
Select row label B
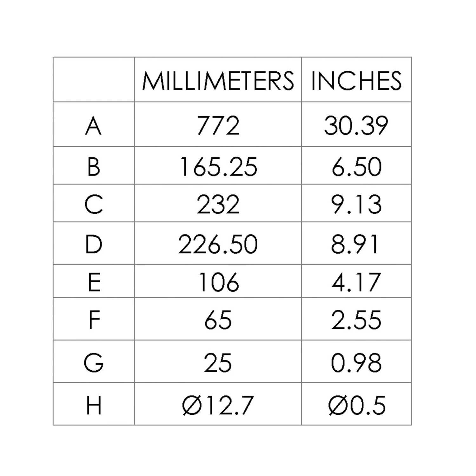point(94,167)
